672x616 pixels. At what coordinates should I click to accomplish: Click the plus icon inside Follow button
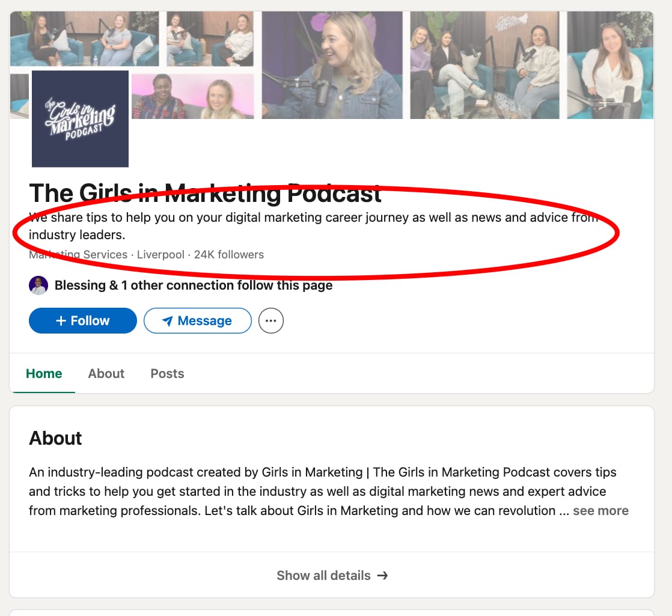63,320
